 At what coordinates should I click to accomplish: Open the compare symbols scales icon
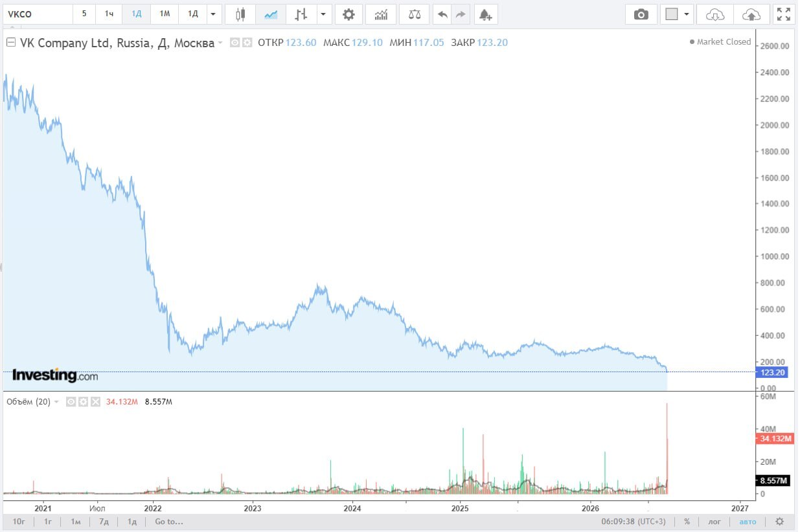pyautogui.click(x=415, y=14)
